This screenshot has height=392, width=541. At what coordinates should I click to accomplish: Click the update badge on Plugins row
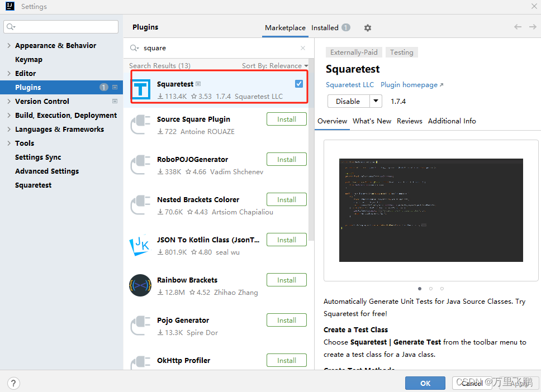(103, 87)
